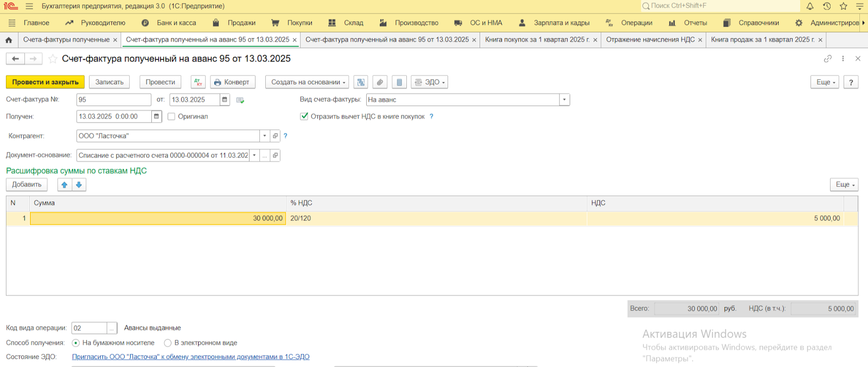This screenshot has width=868, height=367.
Task: Open the Банк и касса menu
Action: (x=176, y=23)
